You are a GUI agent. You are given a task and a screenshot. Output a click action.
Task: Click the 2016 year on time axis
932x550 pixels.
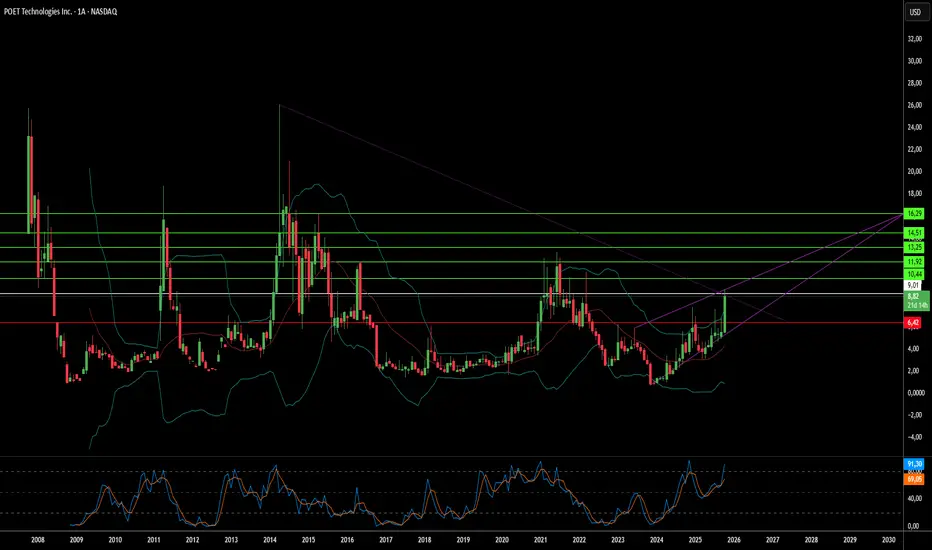(347, 540)
